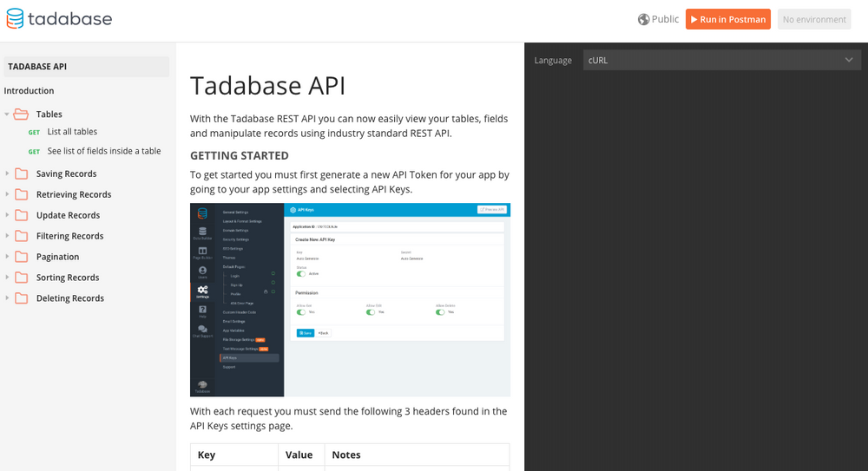This screenshot has height=471, width=868.
Task: Open the Tables folder icon
Action: (x=21, y=114)
